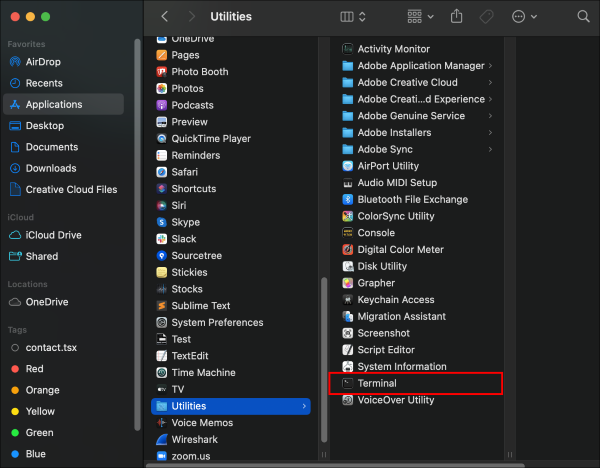Image resolution: width=600 pixels, height=468 pixels.
Task: Open OneDrive under Locations
Action: [x=63, y=302]
